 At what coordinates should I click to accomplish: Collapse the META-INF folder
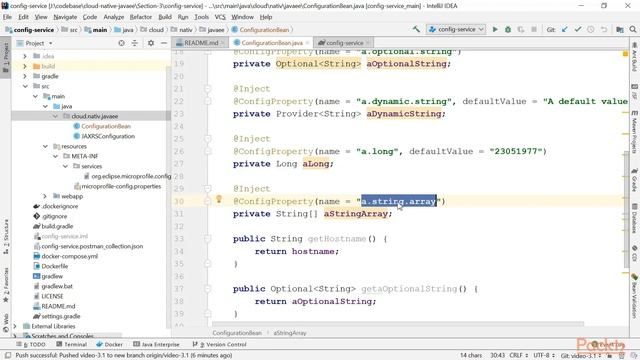tap(55, 156)
